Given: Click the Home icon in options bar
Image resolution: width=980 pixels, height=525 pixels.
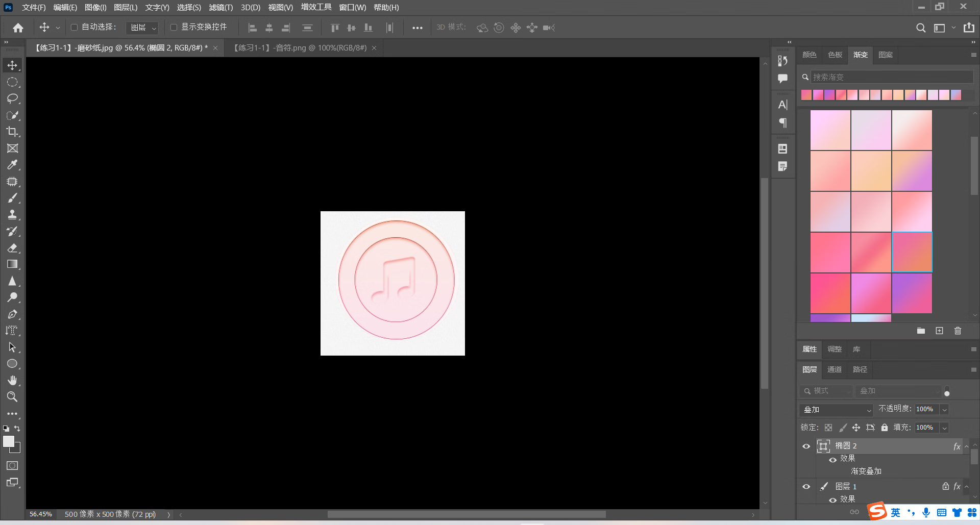Looking at the screenshot, I should tap(18, 28).
